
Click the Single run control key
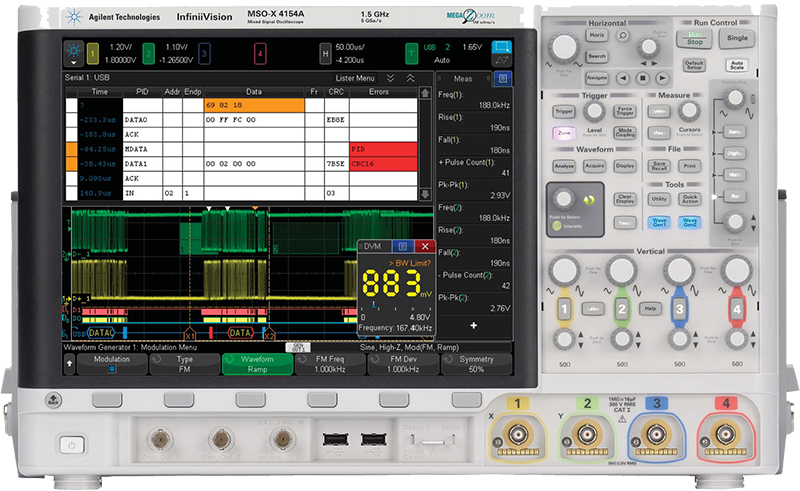pyautogui.click(x=737, y=38)
